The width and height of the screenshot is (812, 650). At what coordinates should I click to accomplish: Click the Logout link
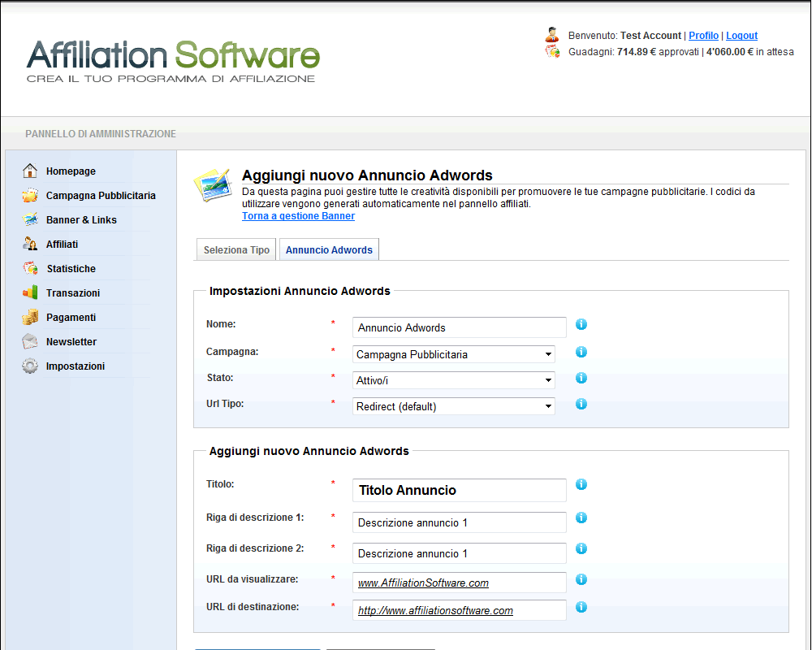point(741,35)
